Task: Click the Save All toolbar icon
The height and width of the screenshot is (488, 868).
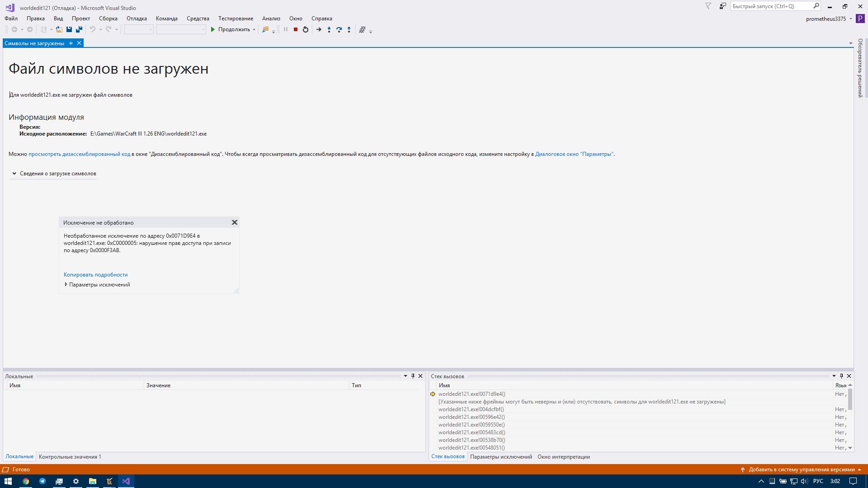Action: click(x=79, y=29)
